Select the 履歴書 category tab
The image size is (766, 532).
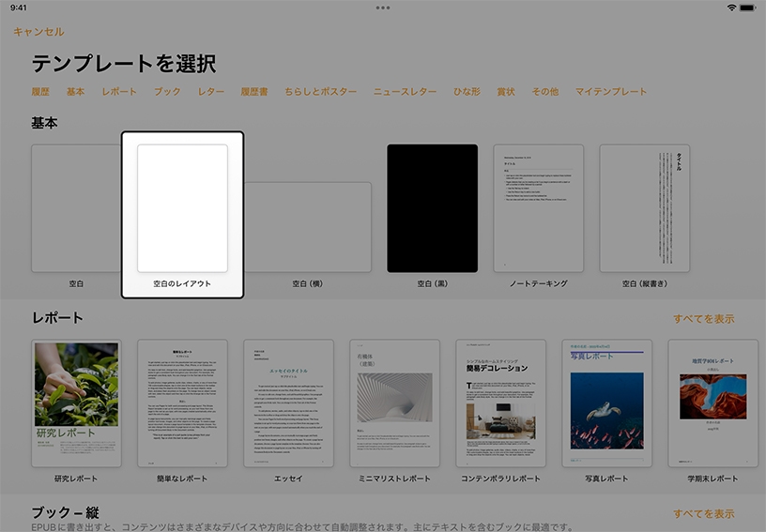point(254,92)
